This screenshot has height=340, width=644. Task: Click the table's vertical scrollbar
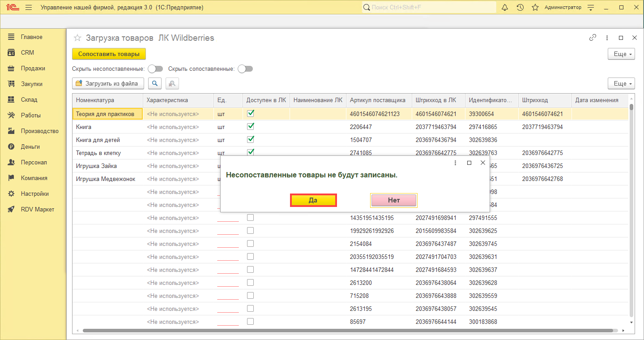point(631,211)
